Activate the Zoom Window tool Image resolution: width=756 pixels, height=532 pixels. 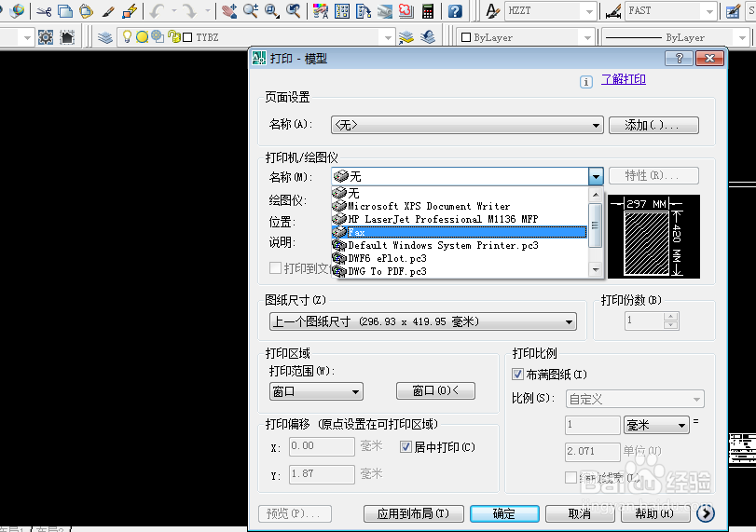[x=271, y=10]
